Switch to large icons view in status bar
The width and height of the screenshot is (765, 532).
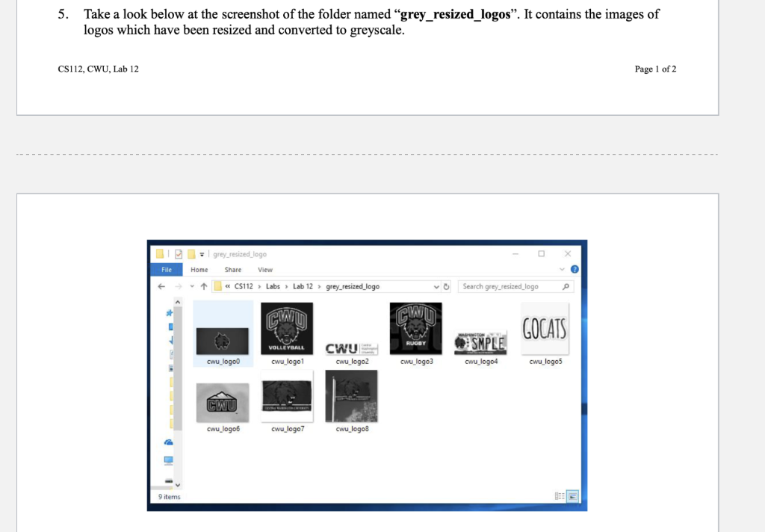[571, 495]
